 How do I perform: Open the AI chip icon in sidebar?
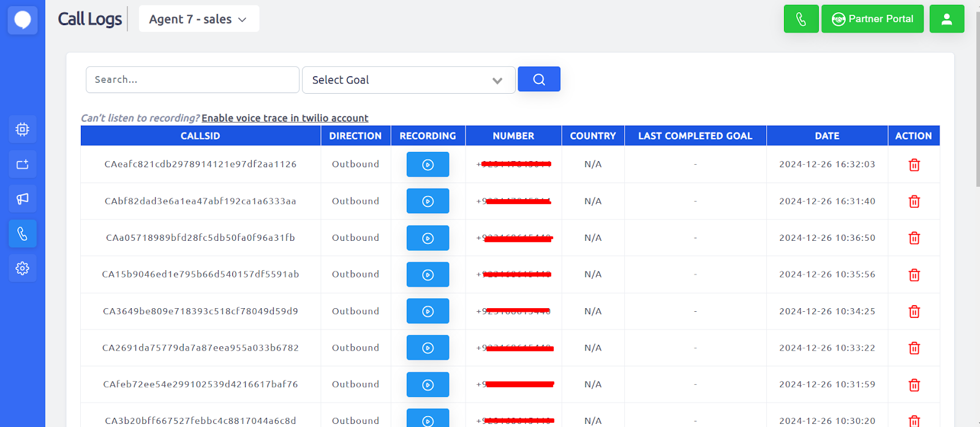tap(23, 129)
